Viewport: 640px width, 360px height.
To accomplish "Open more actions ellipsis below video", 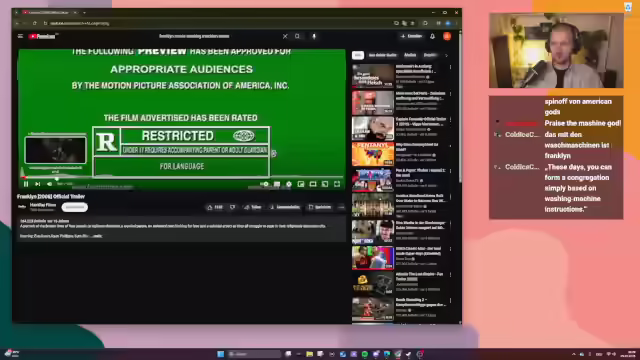I will (341, 207).
